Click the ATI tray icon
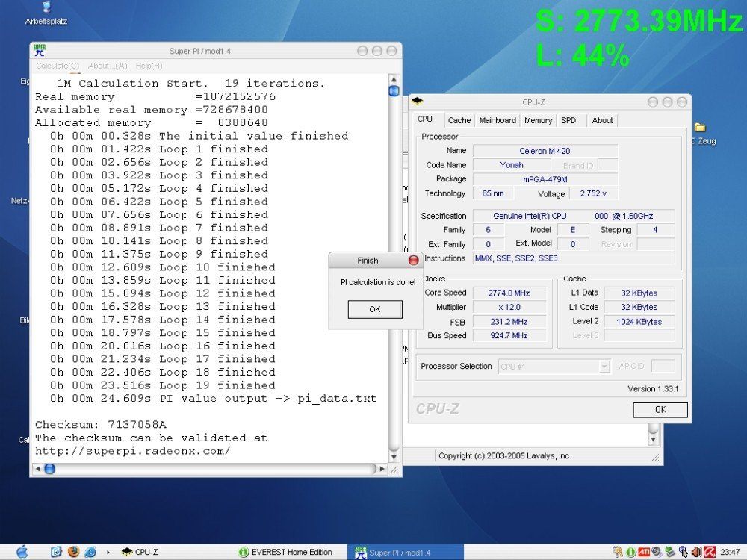 pyautogui.click(x=643, y=553)
